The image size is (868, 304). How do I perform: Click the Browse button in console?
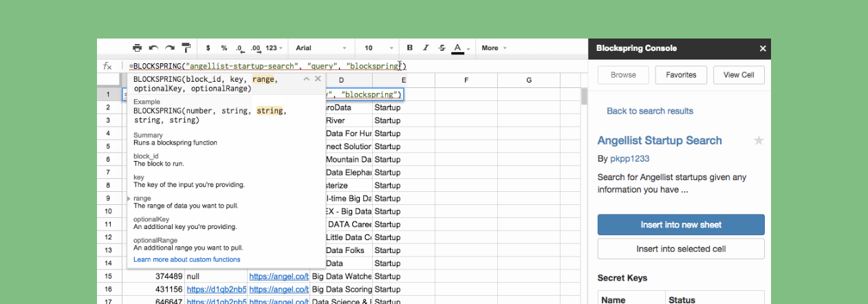click(x=623, y=75)
